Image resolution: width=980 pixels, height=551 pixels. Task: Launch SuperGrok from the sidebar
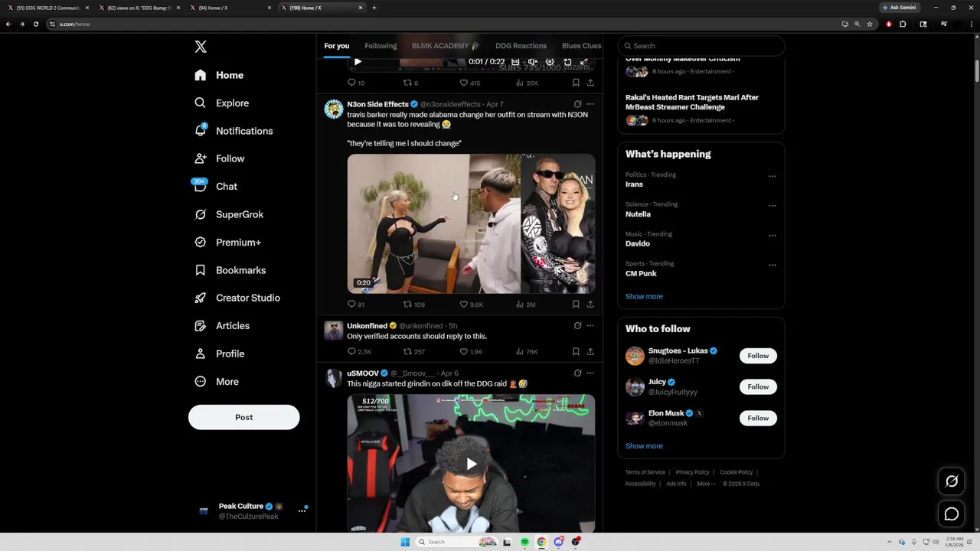pyautogui.click(x=229, y=214)
